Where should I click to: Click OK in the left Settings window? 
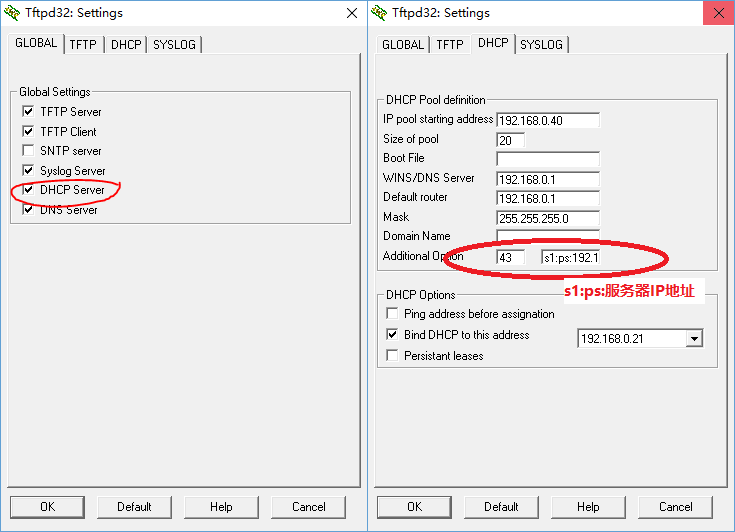click(x=47, y=507)
